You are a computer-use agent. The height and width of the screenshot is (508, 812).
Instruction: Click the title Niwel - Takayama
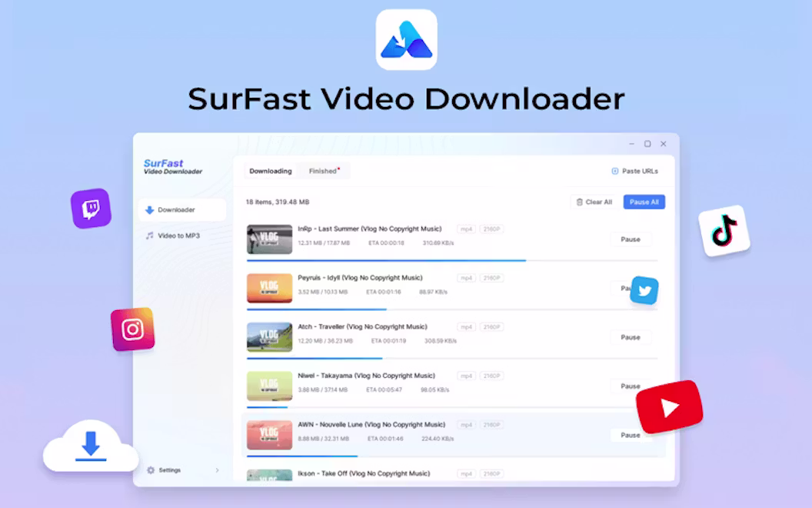(x=366, y=376)
